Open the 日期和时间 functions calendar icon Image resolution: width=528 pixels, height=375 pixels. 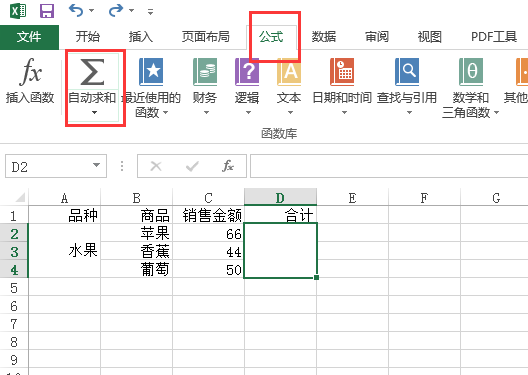pyautogui.click(x=342, y=72)
